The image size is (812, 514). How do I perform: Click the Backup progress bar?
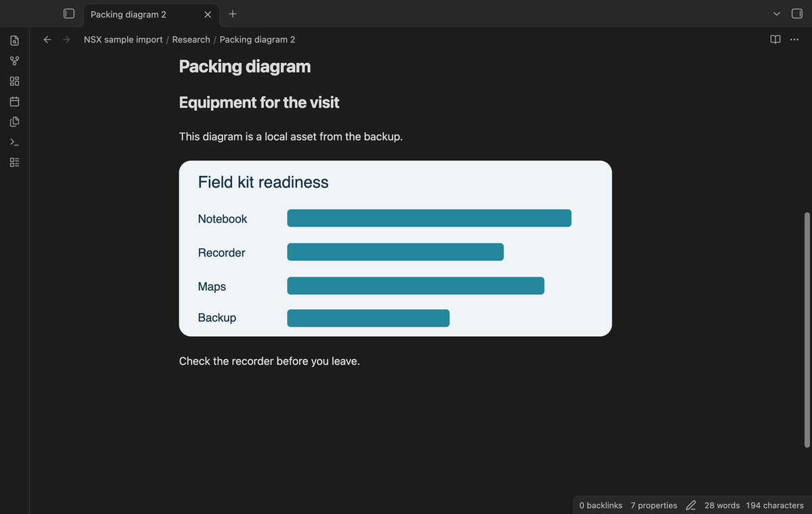368,318
